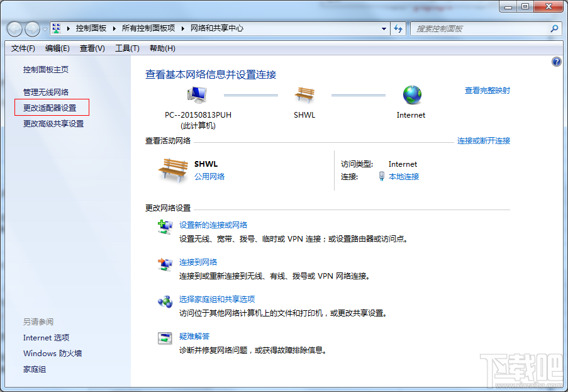Click the homegroup icon beside 选择家庭组和共享选项
This screenshot has width=568, height=392.
pyautogui.click(x=165, y=301)
